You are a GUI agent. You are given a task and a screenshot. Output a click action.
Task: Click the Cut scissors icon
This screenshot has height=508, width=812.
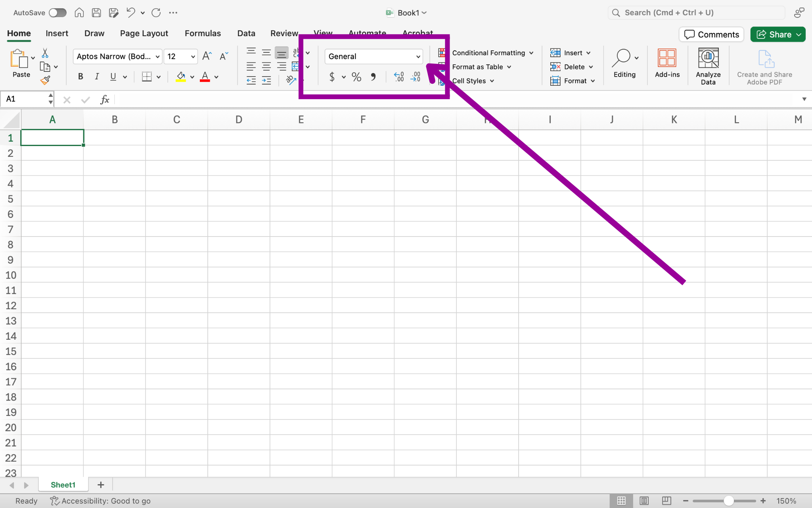pos(45,53)
